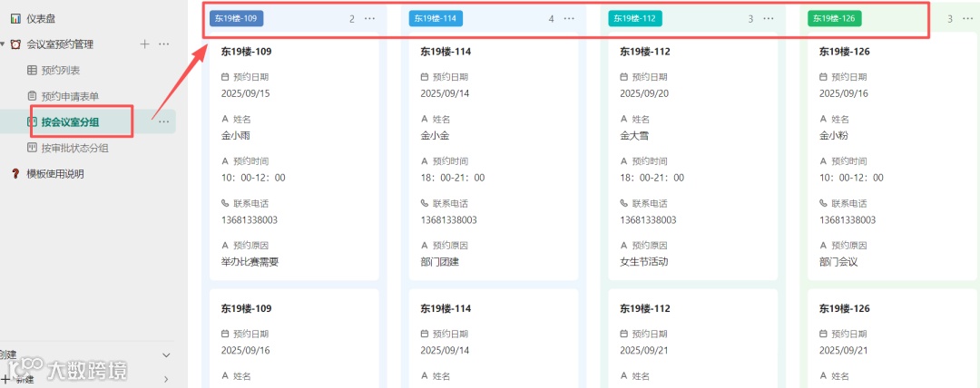The width and height of the screenshot is (980, 388).
Task: Open the more menu of column 东19楼-112
Action: (769, 19)
